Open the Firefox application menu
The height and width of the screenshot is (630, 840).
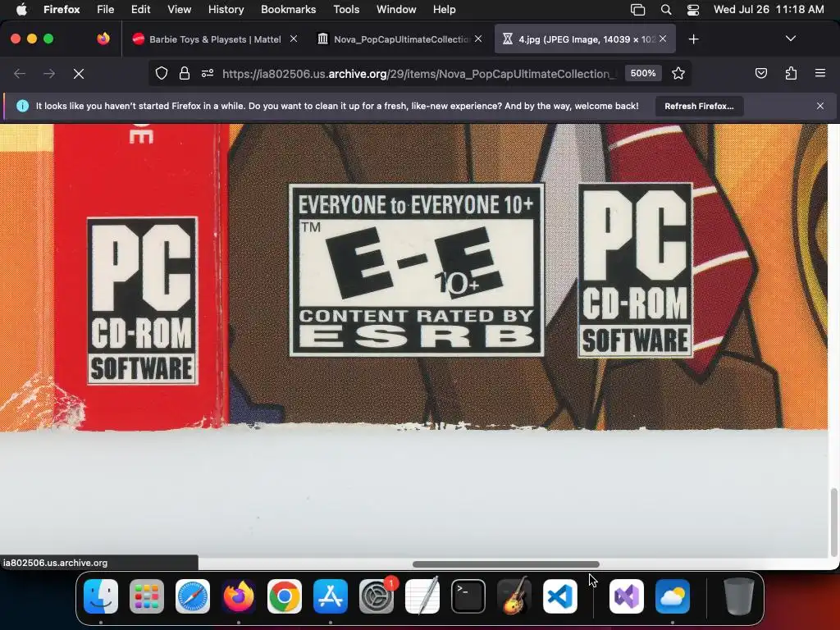[62, 9]
